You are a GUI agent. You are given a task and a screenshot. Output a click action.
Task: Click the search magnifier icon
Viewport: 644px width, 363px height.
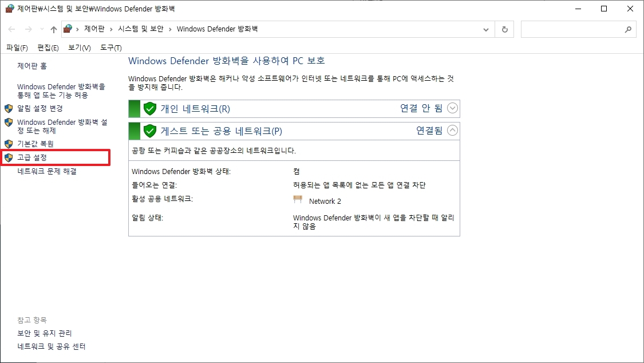[x=628, y=29]
